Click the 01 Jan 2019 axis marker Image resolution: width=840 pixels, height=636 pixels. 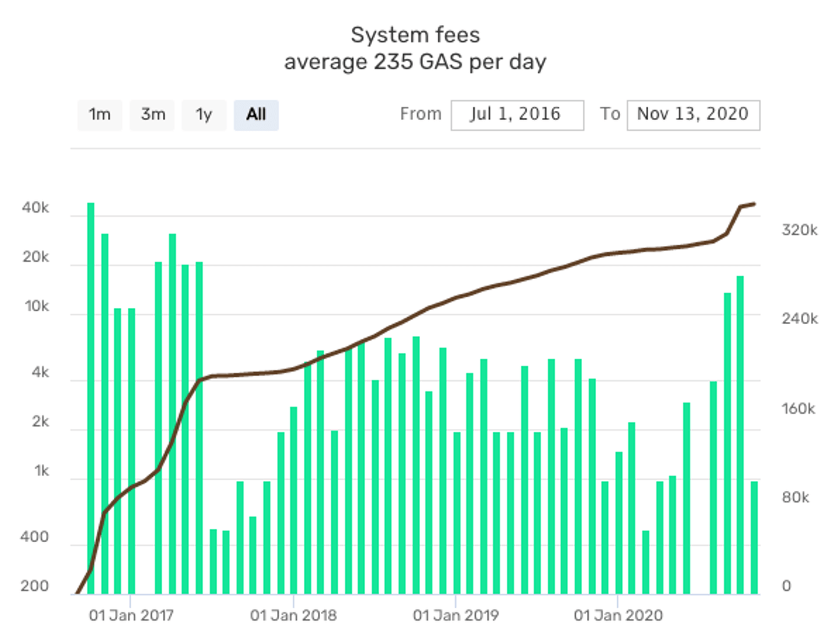pyautogui.click(x=456, y=616)
